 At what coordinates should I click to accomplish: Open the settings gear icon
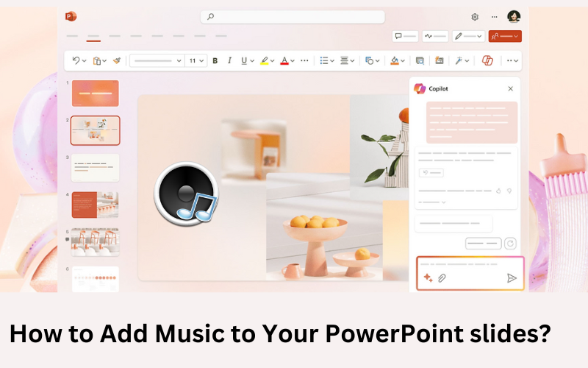pos(475,17)
